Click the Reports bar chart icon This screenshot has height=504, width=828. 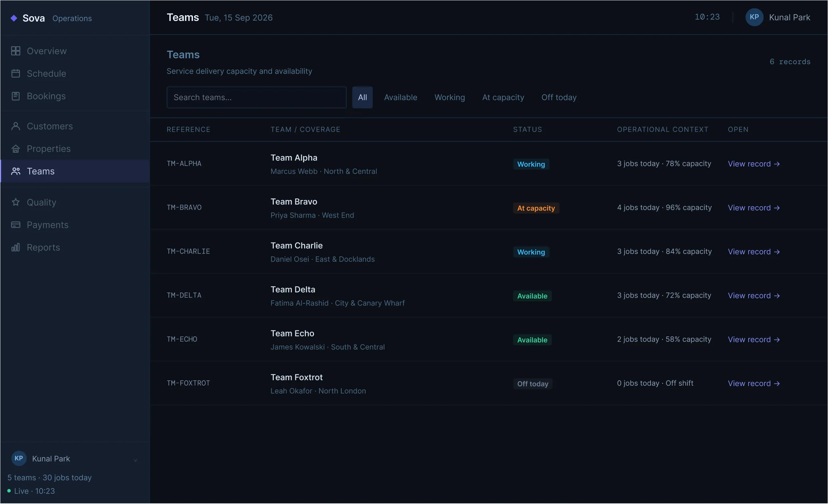tap(16, 248)
